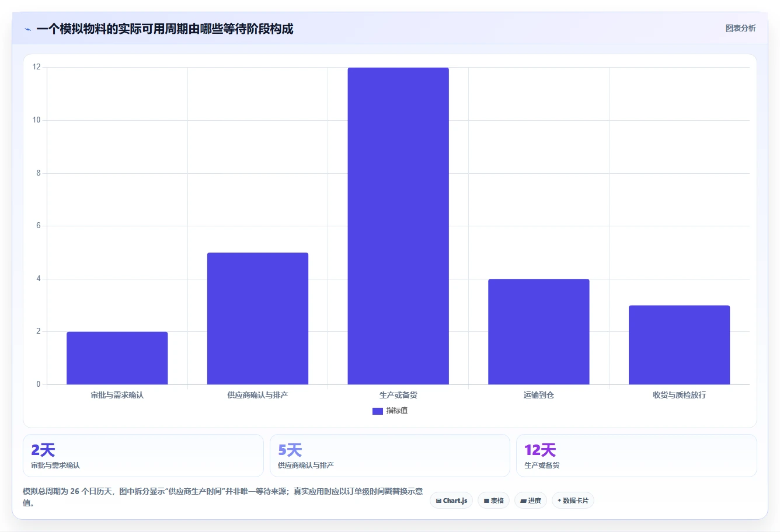Open the 12天 summary card
This screenshot has width=780, height=532.
click(636, 456)
